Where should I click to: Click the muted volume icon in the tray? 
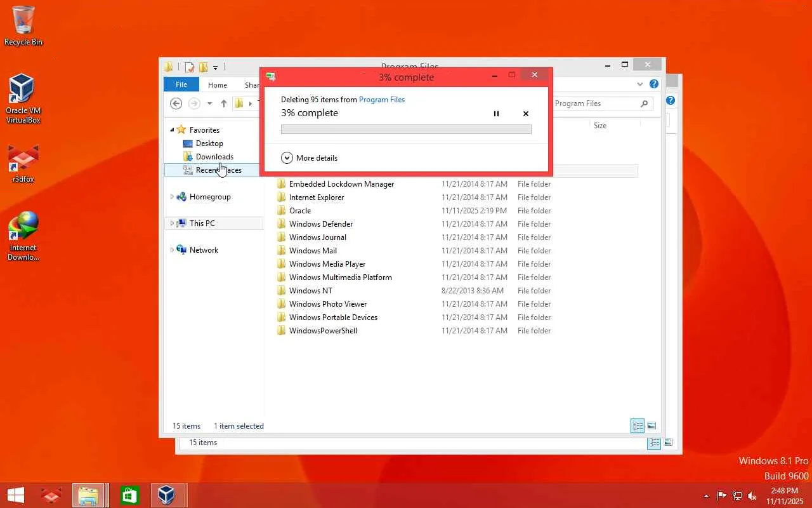752,496
